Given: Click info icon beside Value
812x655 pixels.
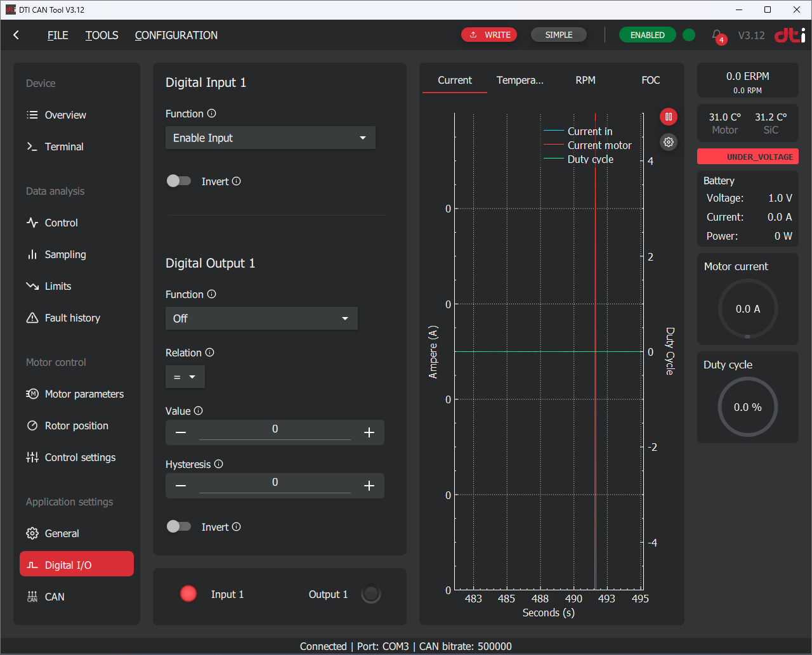Looking at the screenshot, I should coord(199,411).
